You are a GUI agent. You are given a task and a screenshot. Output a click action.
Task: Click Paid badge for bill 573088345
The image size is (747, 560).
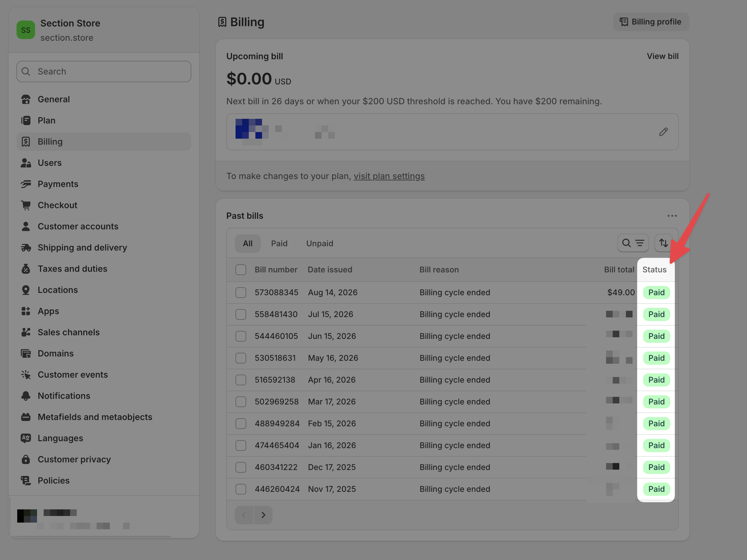click(x=656, y=293)
